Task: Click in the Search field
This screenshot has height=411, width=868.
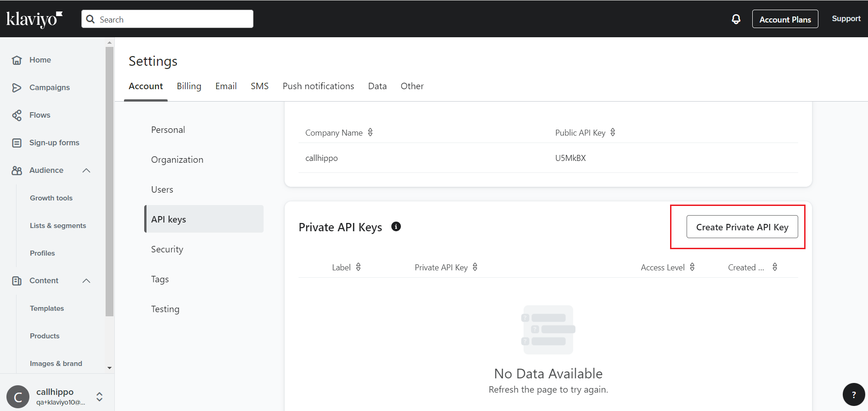Action: click(167, 19)
